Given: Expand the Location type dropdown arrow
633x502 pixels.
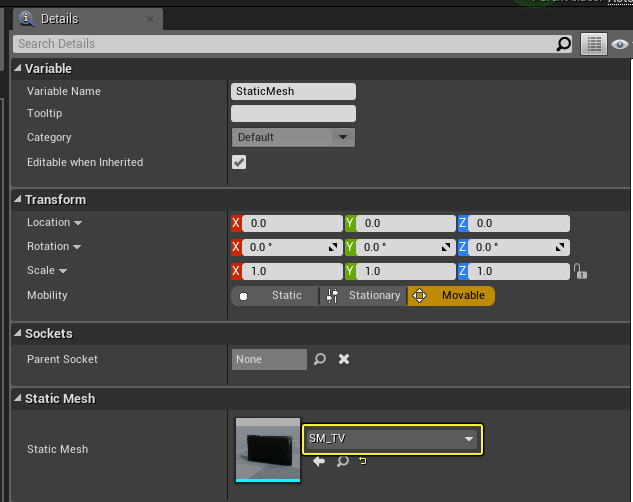Looking at the screenshot, I should [78, 223].
